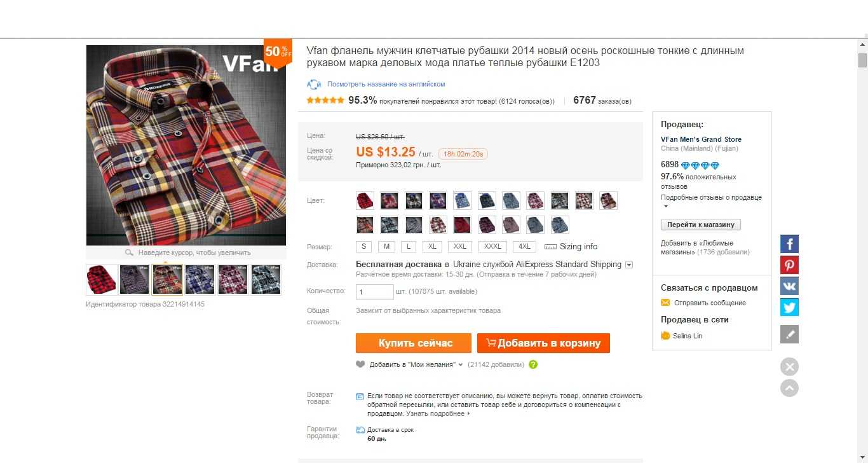Click the quantity input field

point(375,292)
